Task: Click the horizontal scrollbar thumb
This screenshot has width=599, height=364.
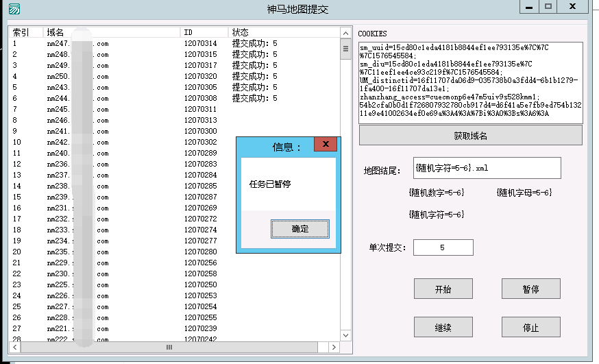Action: pos(169,347)
